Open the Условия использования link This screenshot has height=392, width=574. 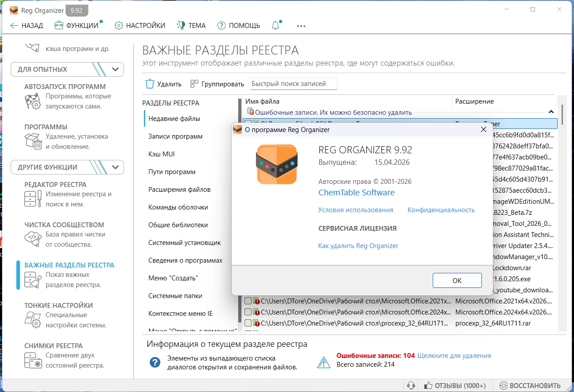(356, 210)
